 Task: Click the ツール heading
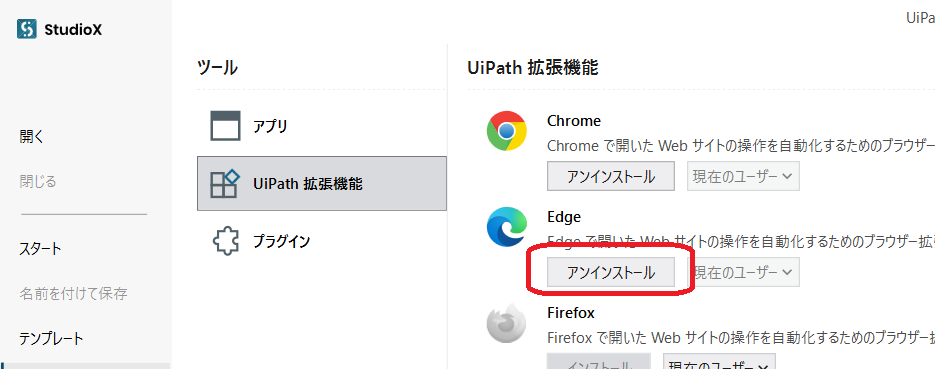[x=217, y=68]
